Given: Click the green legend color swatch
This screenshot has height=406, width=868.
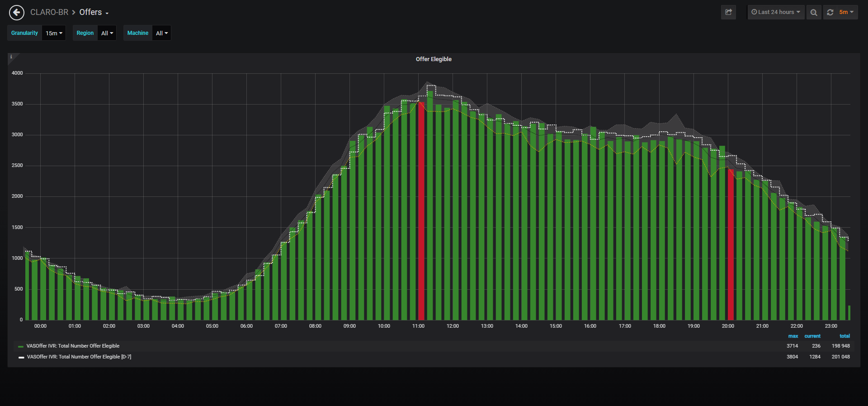Looking at the screenshot, I should [x=20, y=346].
